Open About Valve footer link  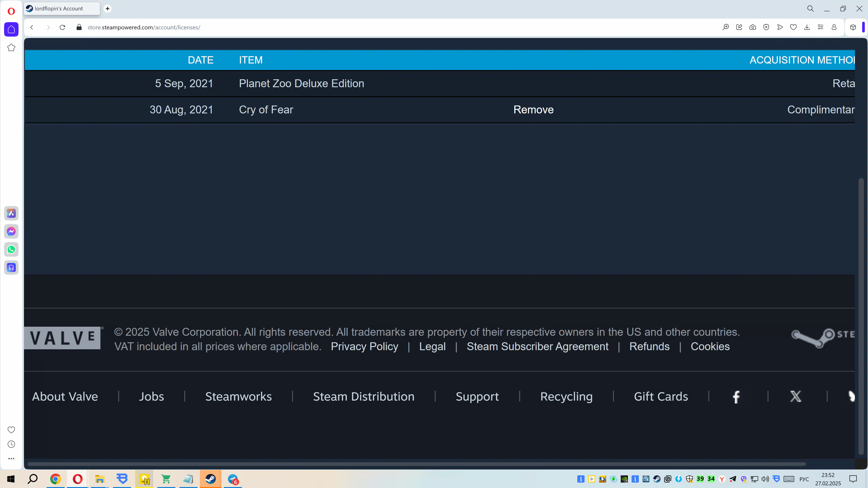coord(65,397)
